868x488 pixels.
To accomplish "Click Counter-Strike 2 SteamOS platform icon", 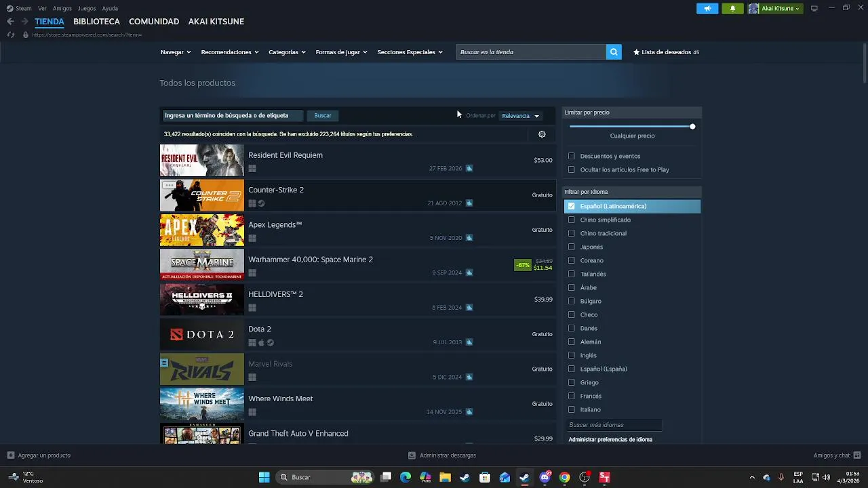I will tap(261, 203).
